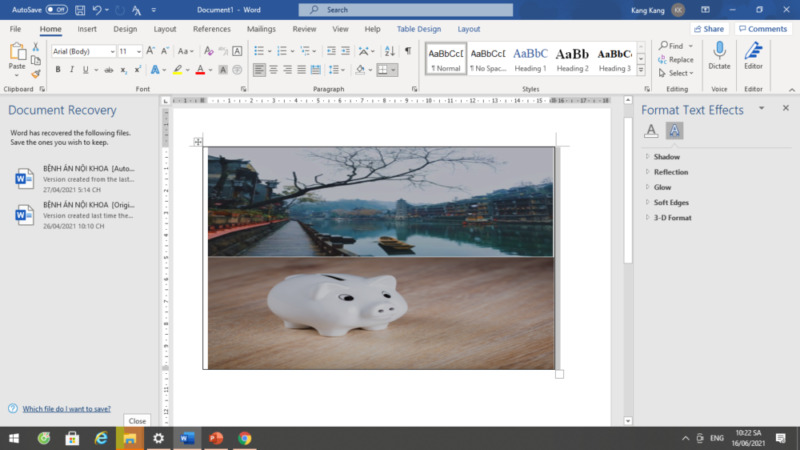
Task: Open the Select dropdown in Editing
Action: 676,73
